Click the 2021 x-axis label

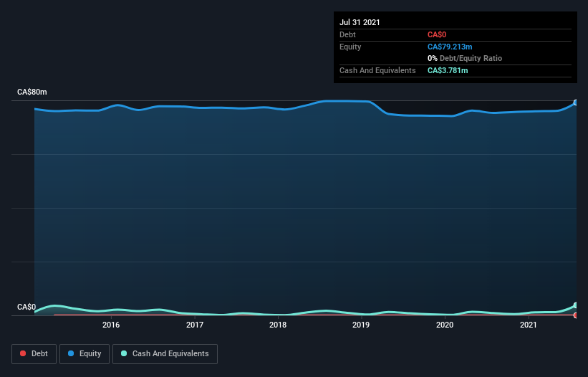coord(528,325)
